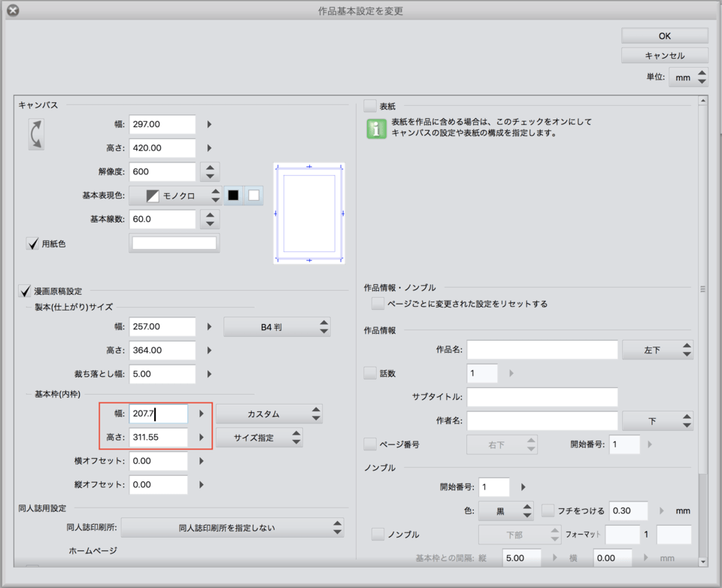Viewport: 722px width, 588px height.
Task: Click the arrow beside 横オフセット field
Action: coord(201,461)
